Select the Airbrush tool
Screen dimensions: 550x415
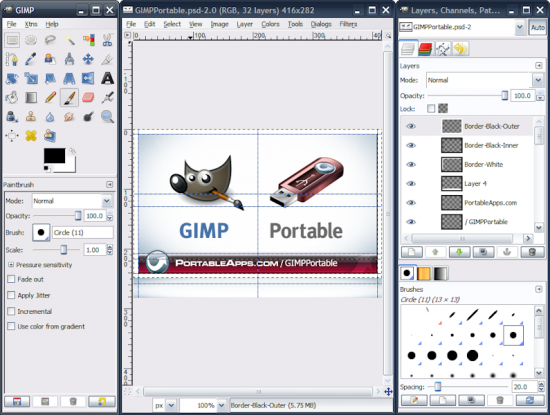pos(107,97)
